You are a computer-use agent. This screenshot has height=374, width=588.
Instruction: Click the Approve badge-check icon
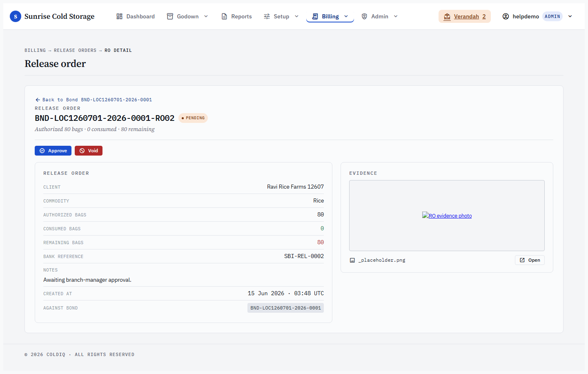coord(42,151)
